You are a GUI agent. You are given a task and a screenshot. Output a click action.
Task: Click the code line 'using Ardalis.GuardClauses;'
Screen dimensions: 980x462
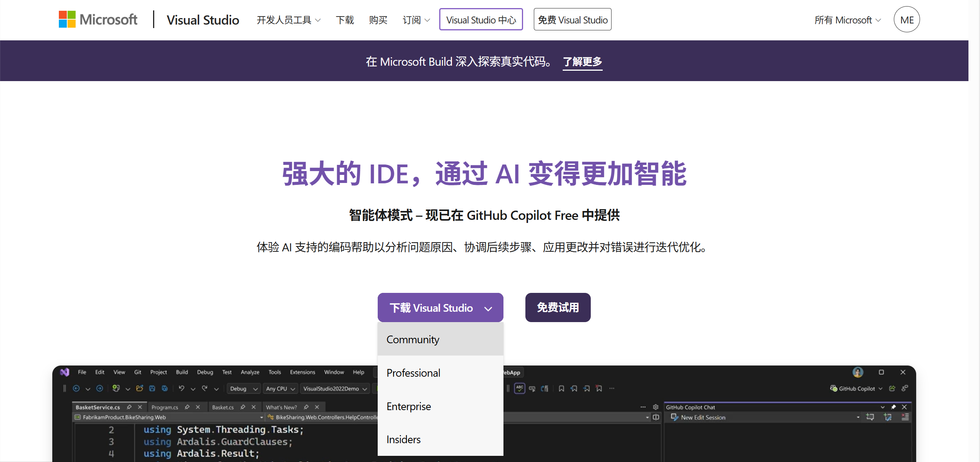pos(218,442)
